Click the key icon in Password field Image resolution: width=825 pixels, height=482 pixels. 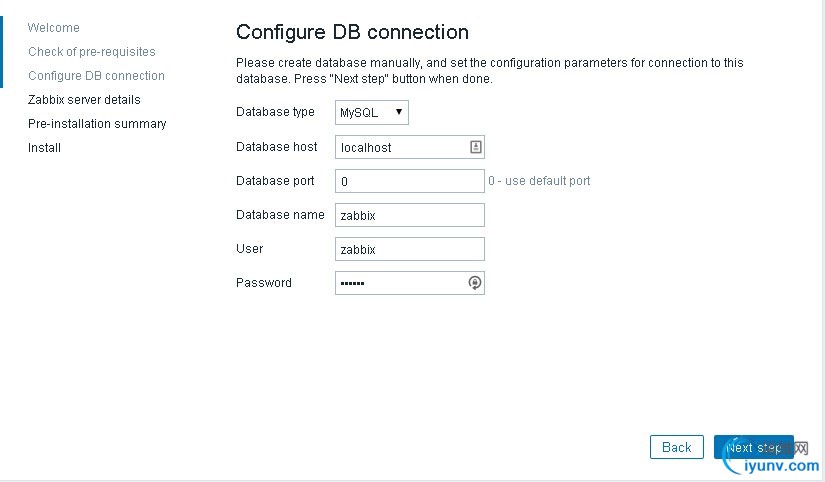pyautogui.click(x=475, y=283)
